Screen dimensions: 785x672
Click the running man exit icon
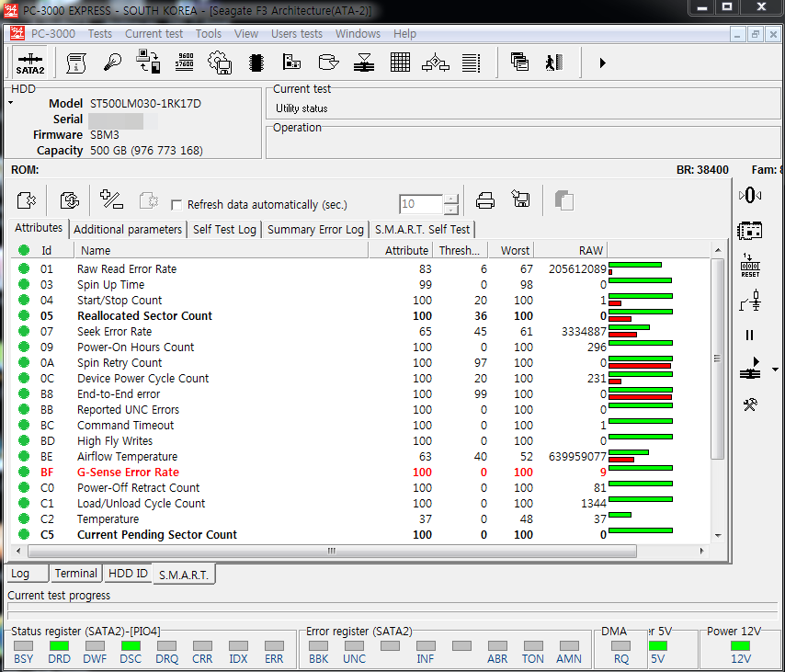pos(554,63)
